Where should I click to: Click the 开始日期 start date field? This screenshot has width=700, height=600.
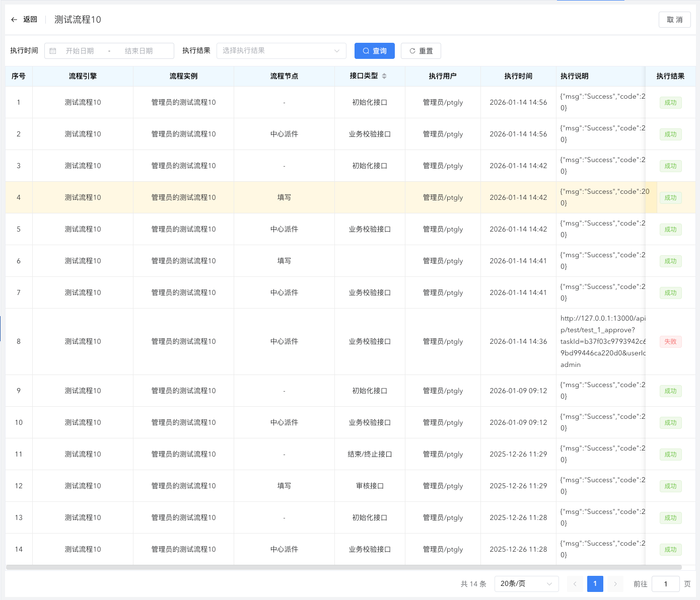coord(80,51)
